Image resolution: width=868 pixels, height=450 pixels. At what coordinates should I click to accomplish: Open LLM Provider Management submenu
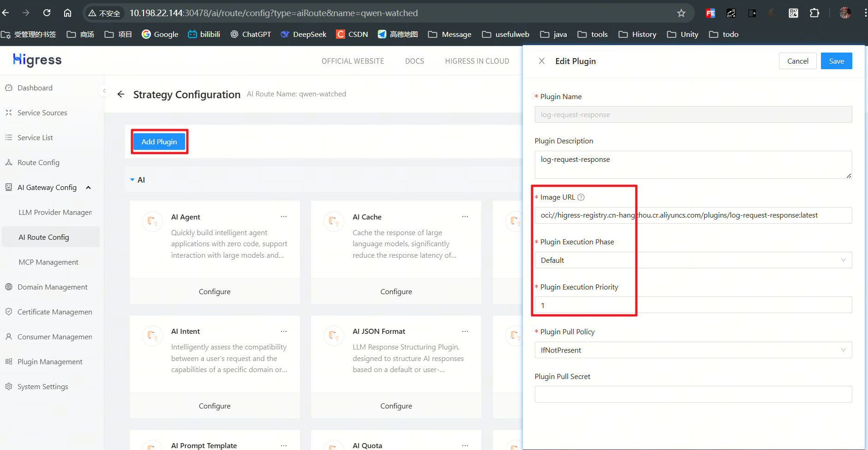tap(55, 212)
